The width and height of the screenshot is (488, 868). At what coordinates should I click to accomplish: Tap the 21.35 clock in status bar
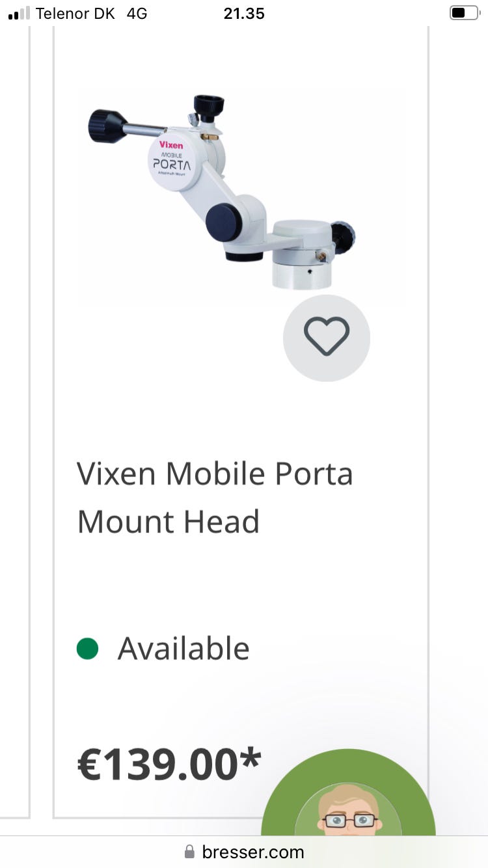(244, 13)
